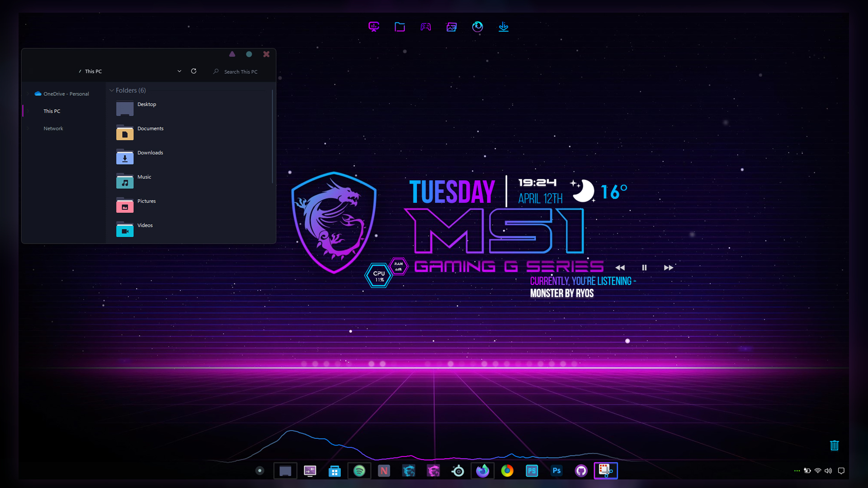Open Chrome from the taskbar
The image size is (868, 488).
507,471
